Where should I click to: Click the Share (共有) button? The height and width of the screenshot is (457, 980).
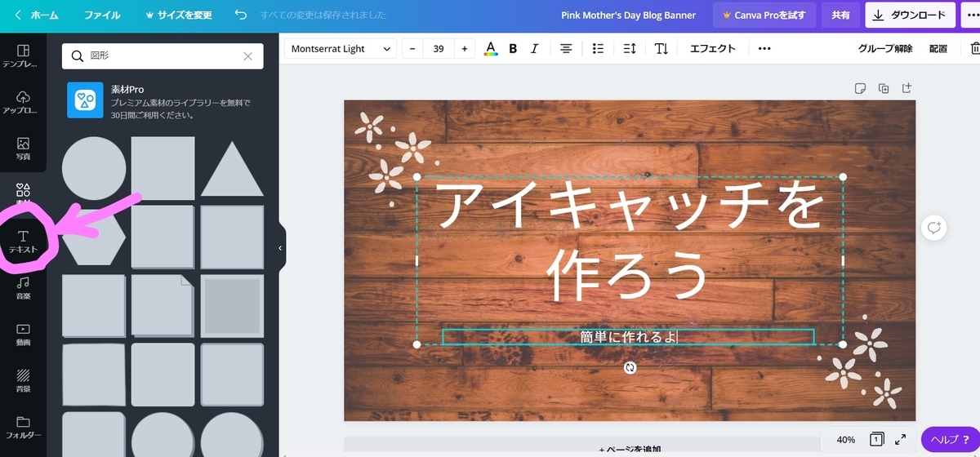[x=840, y=15]
